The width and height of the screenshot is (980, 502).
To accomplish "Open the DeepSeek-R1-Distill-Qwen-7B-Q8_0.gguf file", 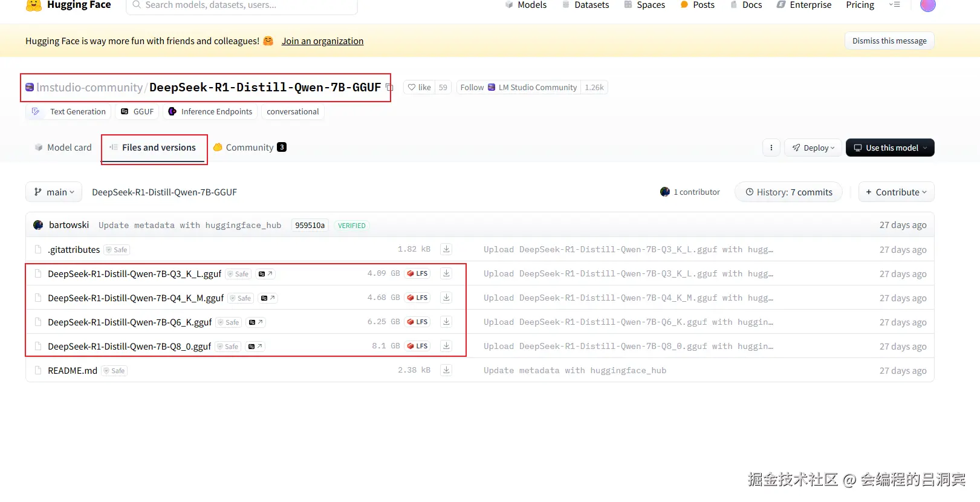I will pyautogui.click(x=129, y=347).
